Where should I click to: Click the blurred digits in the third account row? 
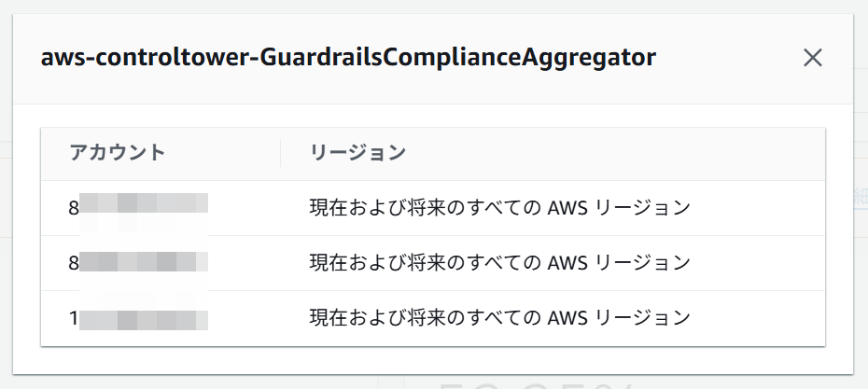click(145, 318)
